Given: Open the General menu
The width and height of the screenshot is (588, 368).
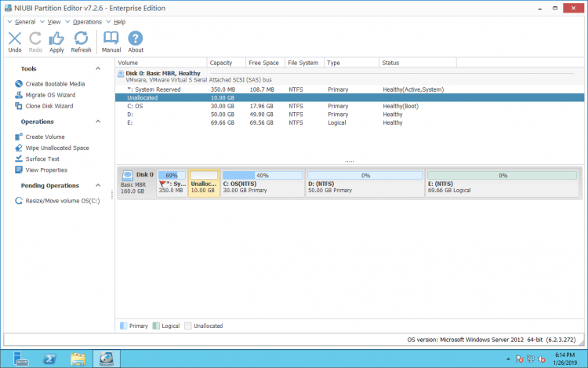Looking at the screenshot, I should (x=25, y=22).
